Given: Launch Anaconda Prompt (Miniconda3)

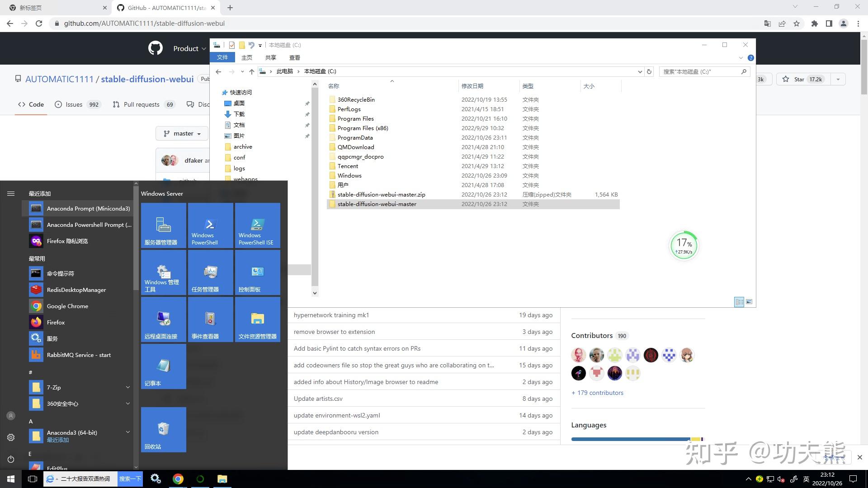Looking at the screenshot, I should click(78, 208).
